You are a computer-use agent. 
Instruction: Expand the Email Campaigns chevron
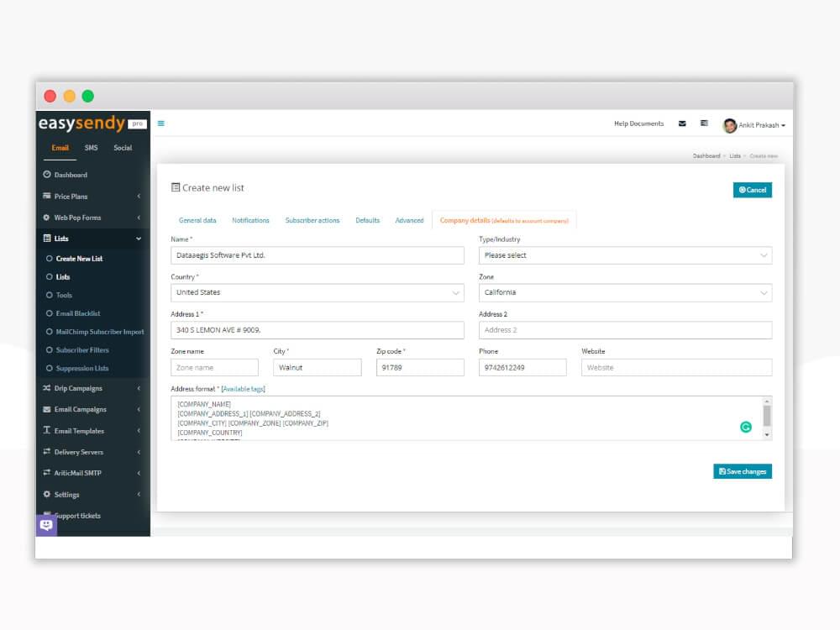pos(139,409)
